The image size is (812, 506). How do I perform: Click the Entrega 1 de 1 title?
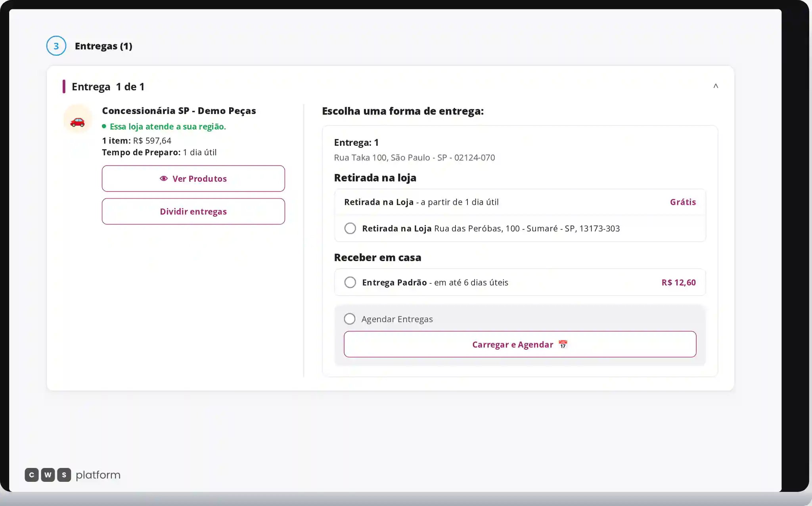(108, 87)
